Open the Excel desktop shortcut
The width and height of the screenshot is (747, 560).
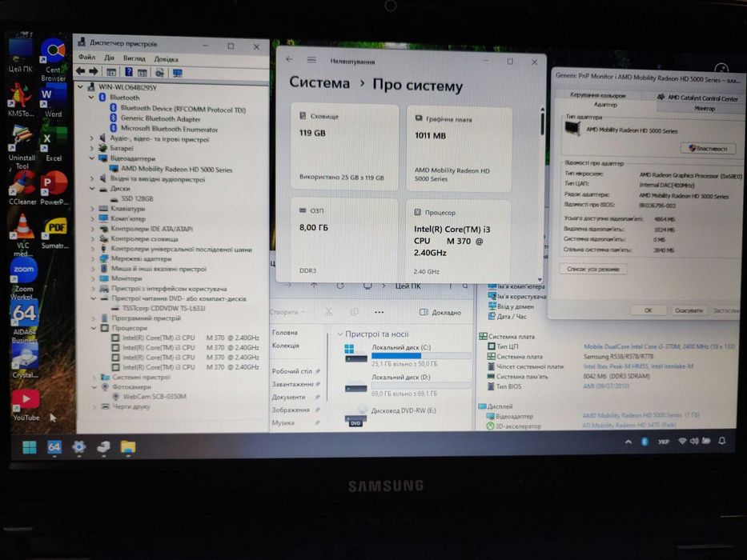pyautogui.click(x=53, y=146)
